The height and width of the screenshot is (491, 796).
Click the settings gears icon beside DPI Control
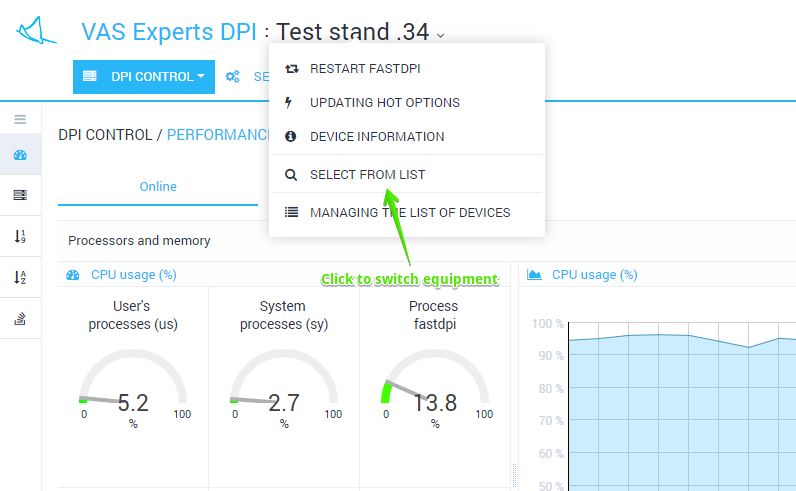point(233,77)
